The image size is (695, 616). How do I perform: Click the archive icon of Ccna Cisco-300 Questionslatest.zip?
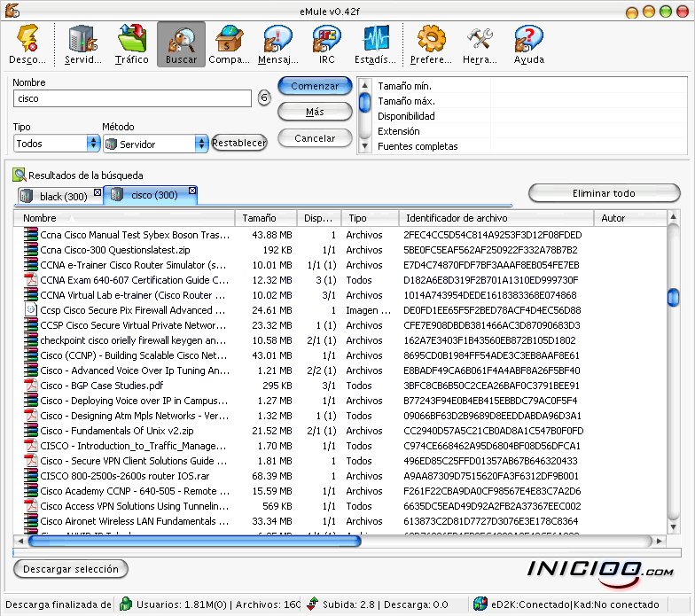(x=30, y=250)
